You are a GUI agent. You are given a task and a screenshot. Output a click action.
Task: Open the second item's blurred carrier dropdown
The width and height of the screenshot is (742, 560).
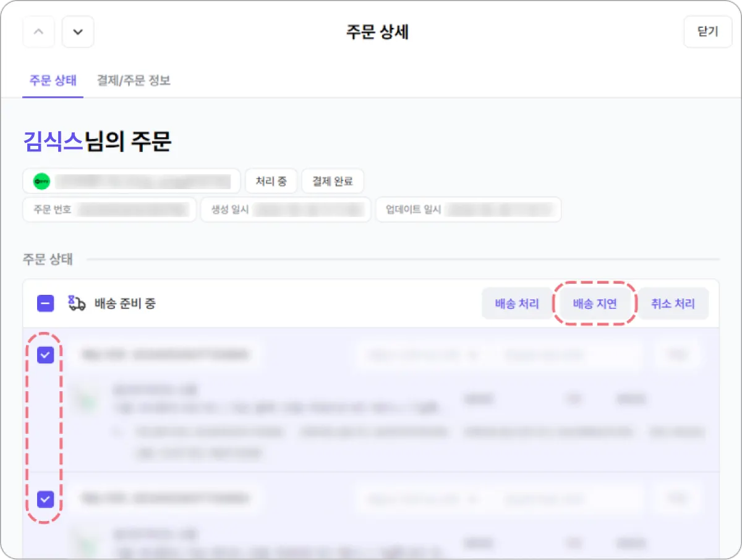424,498
